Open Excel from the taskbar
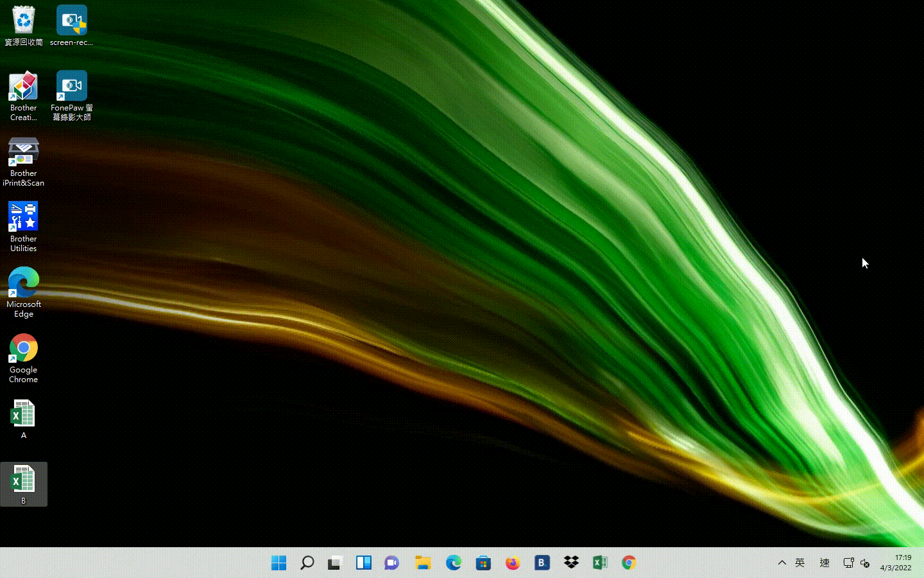This screenshot has width=924, height=578. tap(600, 563)
